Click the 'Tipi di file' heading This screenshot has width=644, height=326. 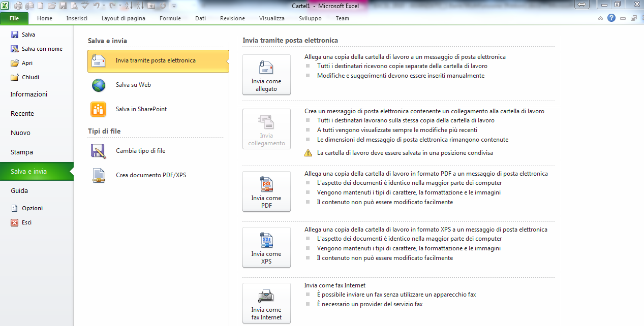(104, 131)
